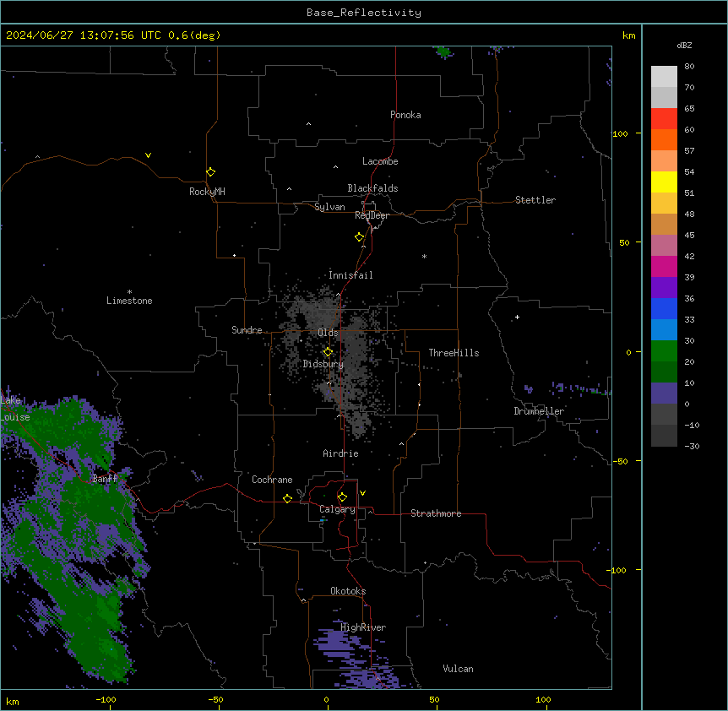The image size is (728, 711).
Task: Click the Vulcan label
Action: 458,669
